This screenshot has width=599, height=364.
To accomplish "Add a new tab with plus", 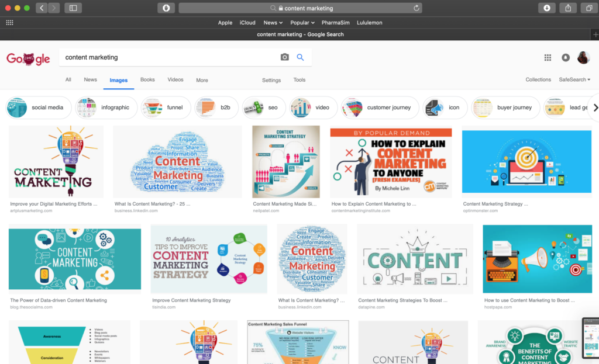I will coord(595,34).
